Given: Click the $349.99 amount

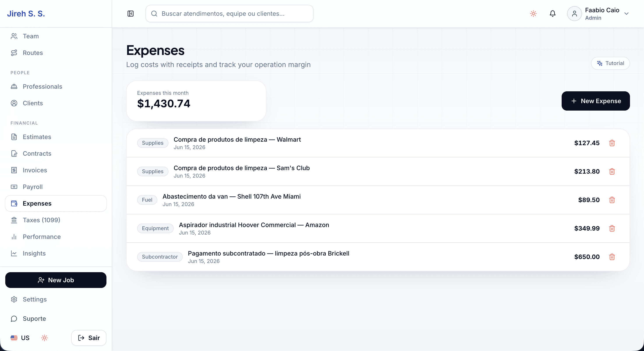Looking at the screenshot, I should [587, 228].
